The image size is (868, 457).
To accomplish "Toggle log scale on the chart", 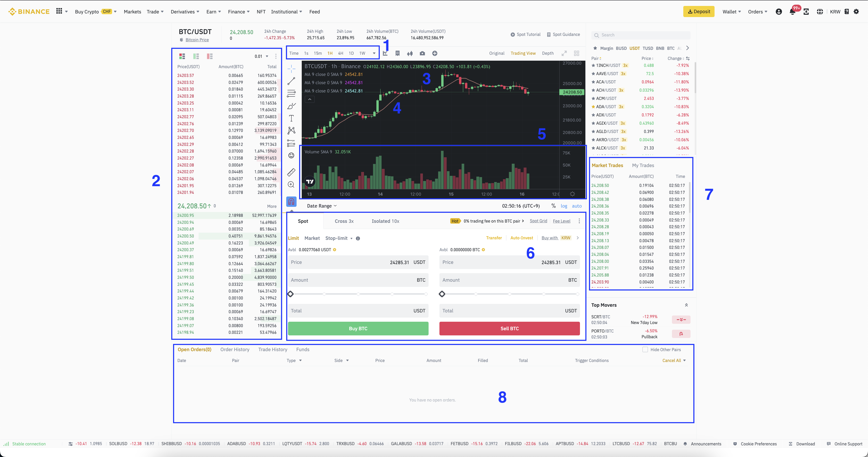I will (x=564, y=206).
